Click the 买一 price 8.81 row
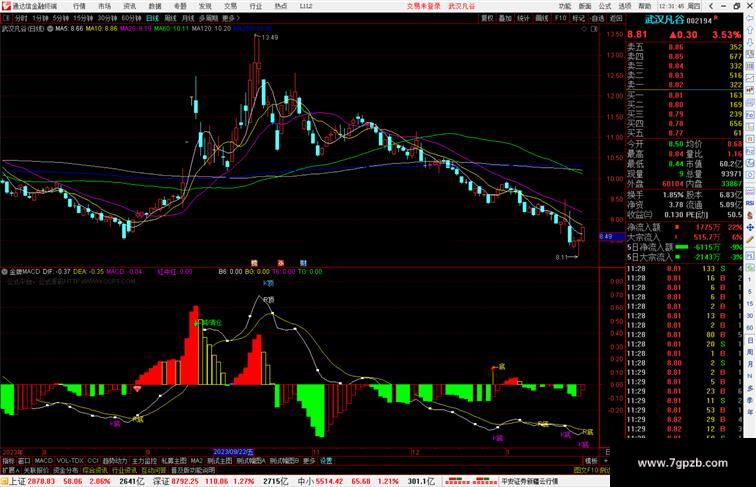Viewport: 756px width, 487px height. [x=685, y=95]
